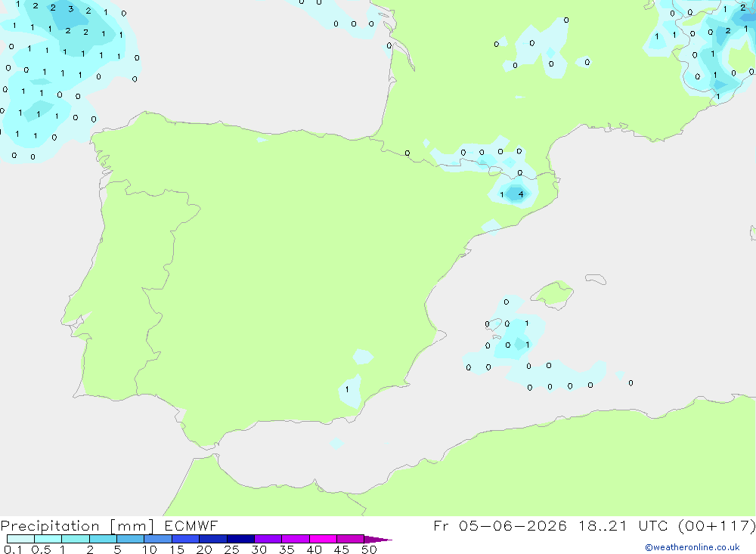Click the 0.5–1 mm legend swatch
Screen dimensions: 756x554
click(48, 539)
